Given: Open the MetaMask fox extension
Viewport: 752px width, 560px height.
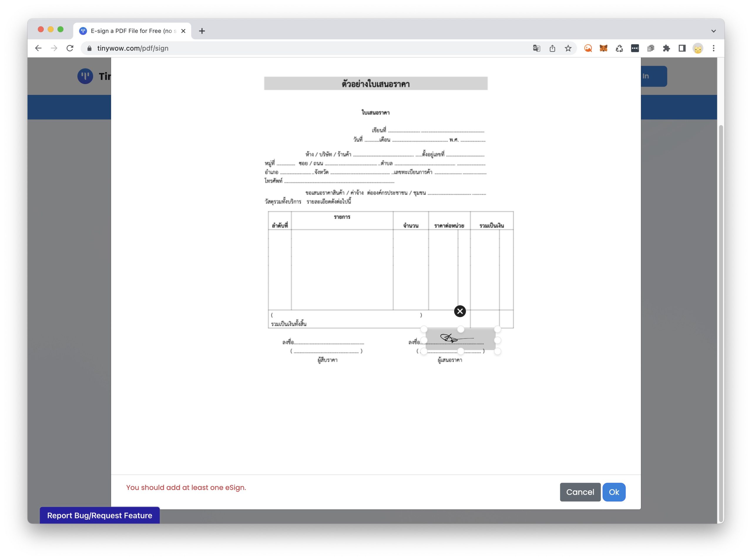Looking at the screenshot, I should (x=604, y=48).
